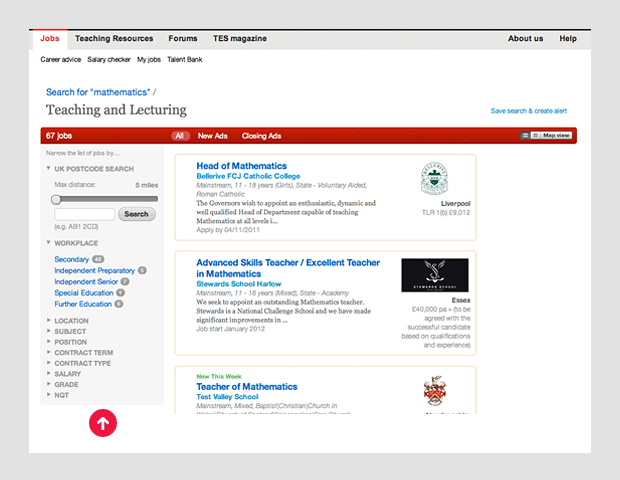Expand the Subject filter

point(70,331)
